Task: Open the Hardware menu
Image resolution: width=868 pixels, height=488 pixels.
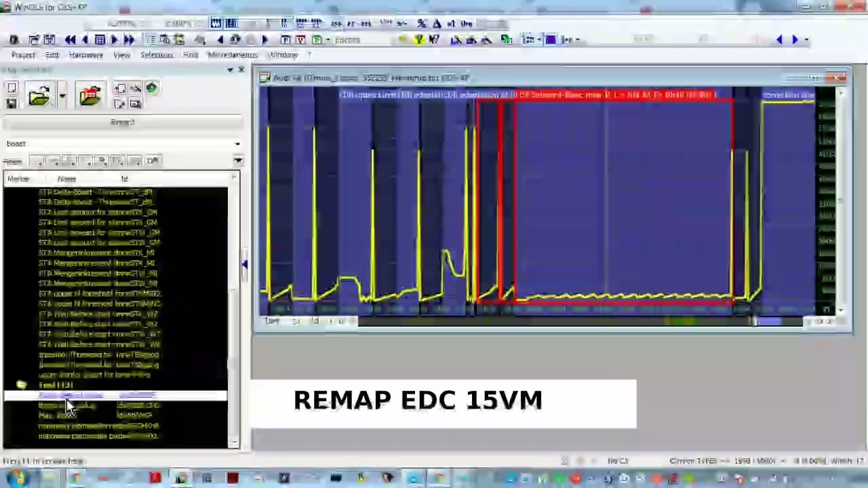Action: point(85,55)
